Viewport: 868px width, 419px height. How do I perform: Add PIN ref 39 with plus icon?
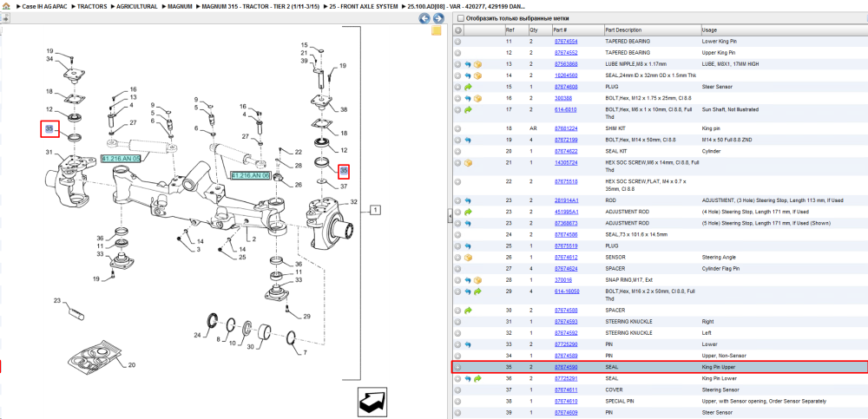pos(457,412)
